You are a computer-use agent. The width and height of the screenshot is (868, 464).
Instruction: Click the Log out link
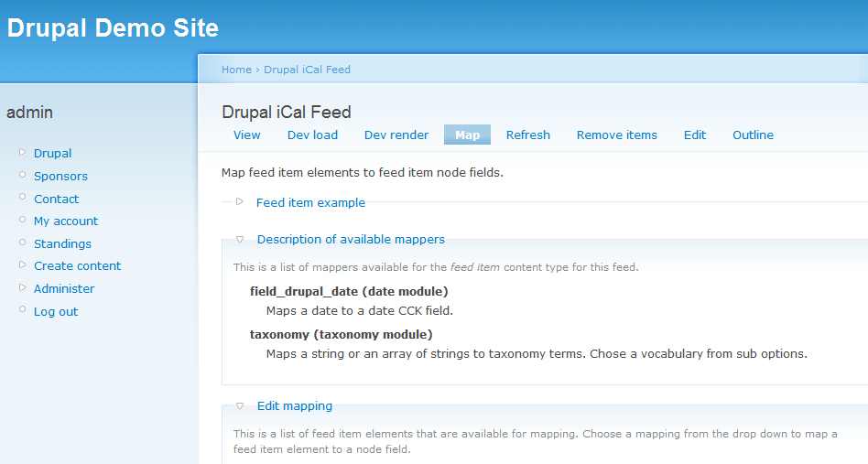pyautogui.click(x=56, y=311)
